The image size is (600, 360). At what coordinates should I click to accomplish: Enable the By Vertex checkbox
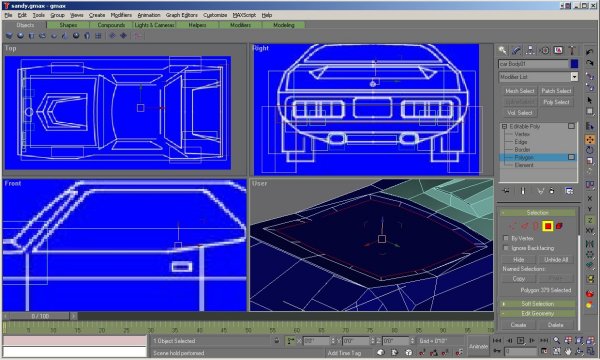(506, 238)
